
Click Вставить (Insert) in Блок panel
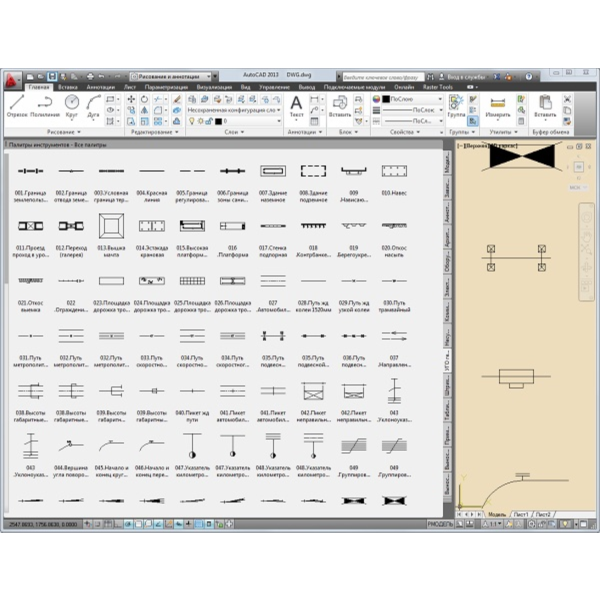[x=339, y=106]
